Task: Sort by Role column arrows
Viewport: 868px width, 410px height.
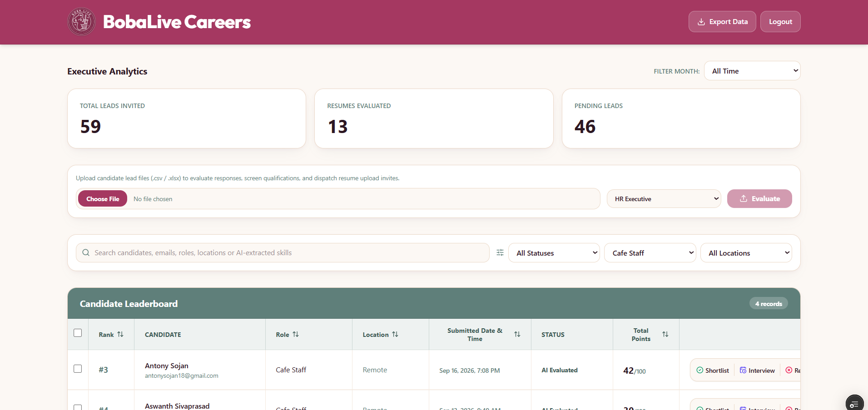Action: [296, 334]
